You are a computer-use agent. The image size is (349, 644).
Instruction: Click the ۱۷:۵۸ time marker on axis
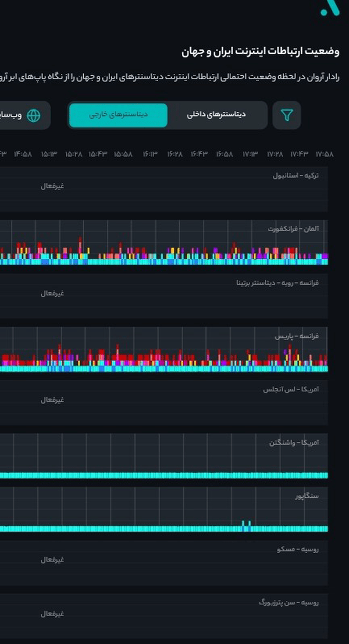click(x=325, y=154)
